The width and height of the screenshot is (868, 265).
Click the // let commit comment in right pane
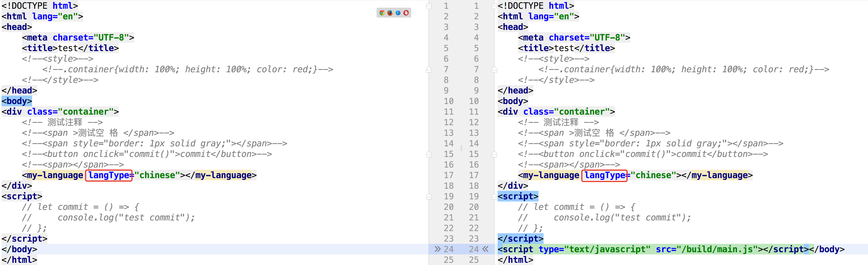click(577, 207)
